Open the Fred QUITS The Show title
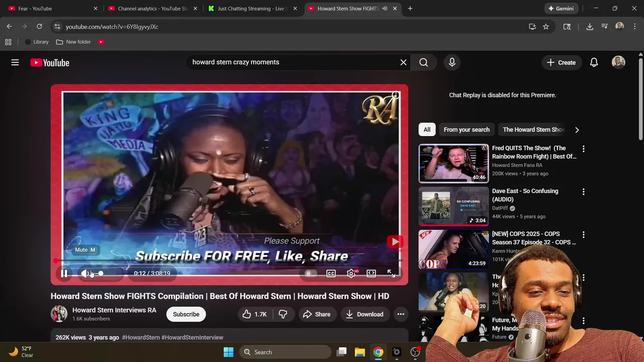Image resolution: width=644 pixels, height=362 pixels. (x=534, y=152)
